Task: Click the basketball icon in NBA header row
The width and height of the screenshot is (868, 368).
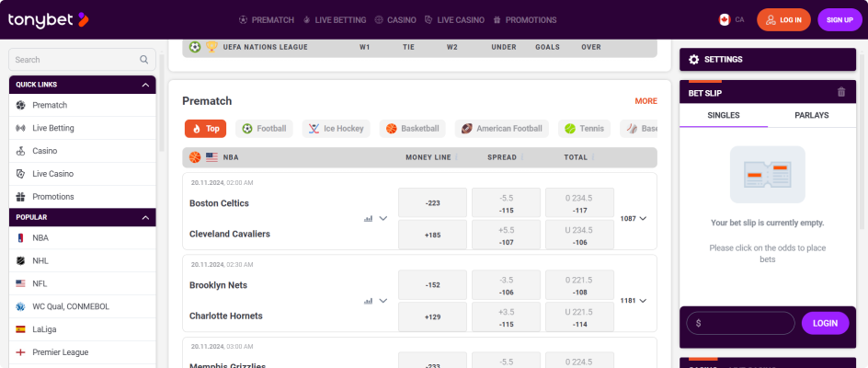Action: pos(195,157)
